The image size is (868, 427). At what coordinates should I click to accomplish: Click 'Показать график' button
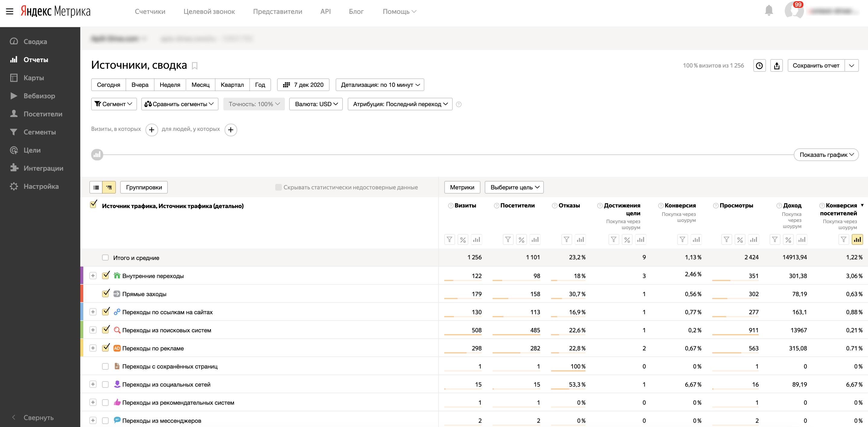click(826, 155)
